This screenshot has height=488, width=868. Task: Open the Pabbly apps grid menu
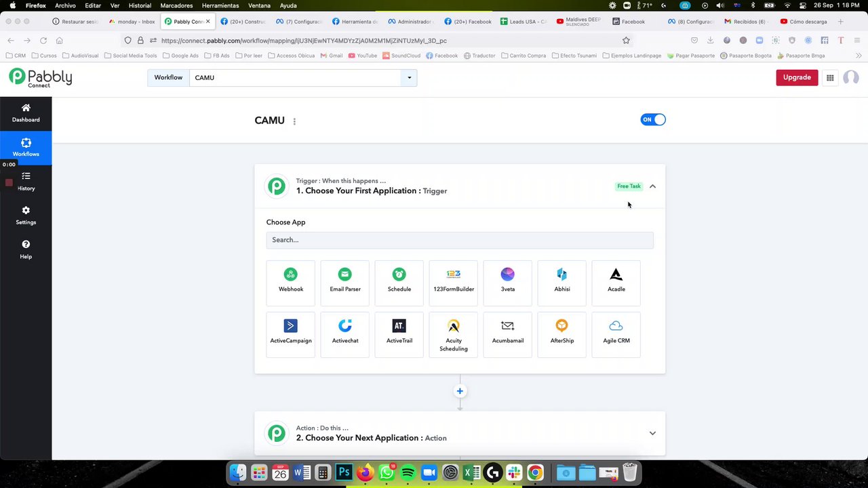coord(830,77)
